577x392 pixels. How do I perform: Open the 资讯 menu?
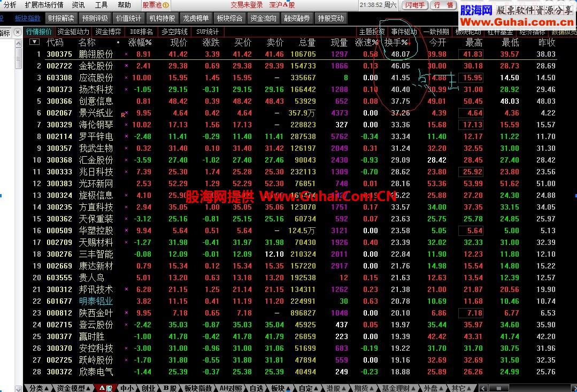click(x=78, y=5)
